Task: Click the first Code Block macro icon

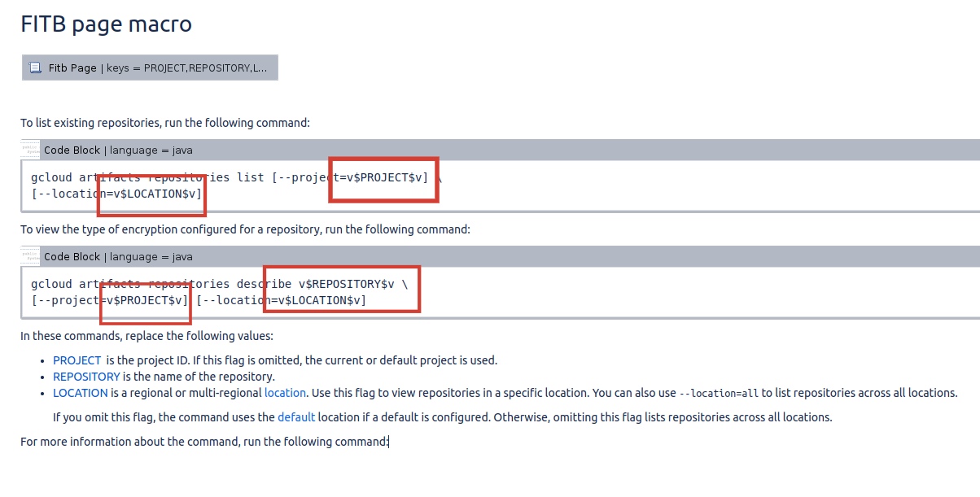Action: (x=33, y=150)
